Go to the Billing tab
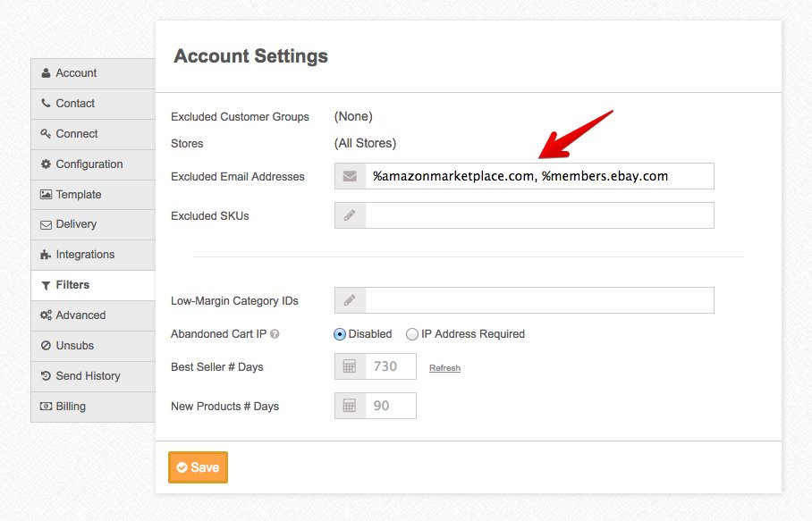This screenshot has width=812, height=521. point(71,407)
